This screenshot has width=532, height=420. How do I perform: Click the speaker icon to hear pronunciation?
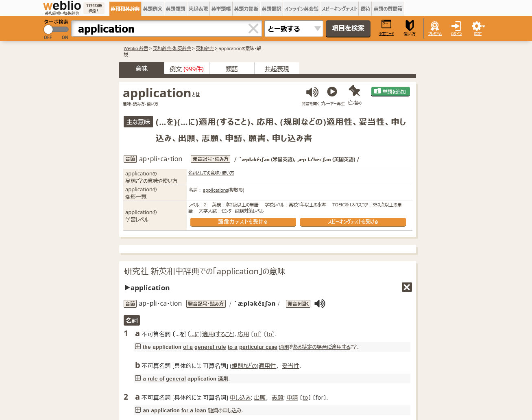312,92
